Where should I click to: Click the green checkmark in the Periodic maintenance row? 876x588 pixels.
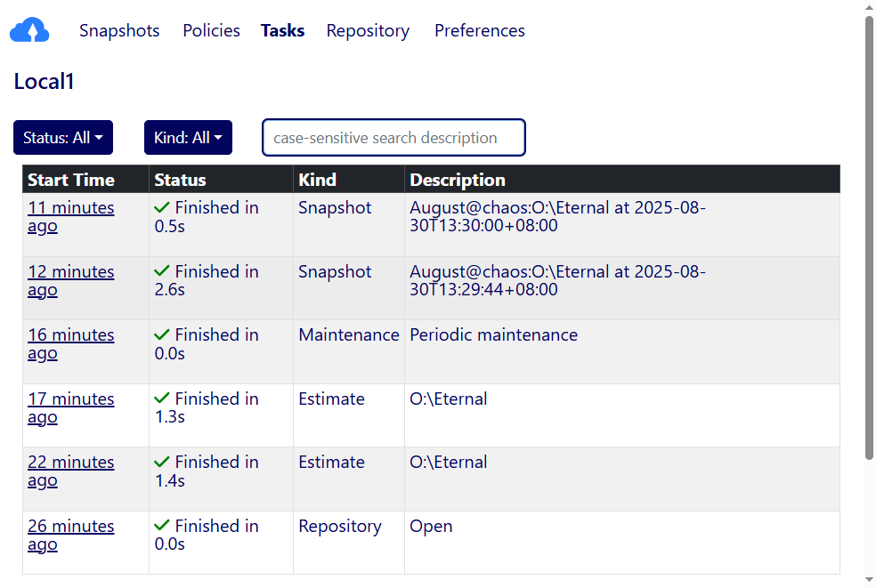coord(162,335)
